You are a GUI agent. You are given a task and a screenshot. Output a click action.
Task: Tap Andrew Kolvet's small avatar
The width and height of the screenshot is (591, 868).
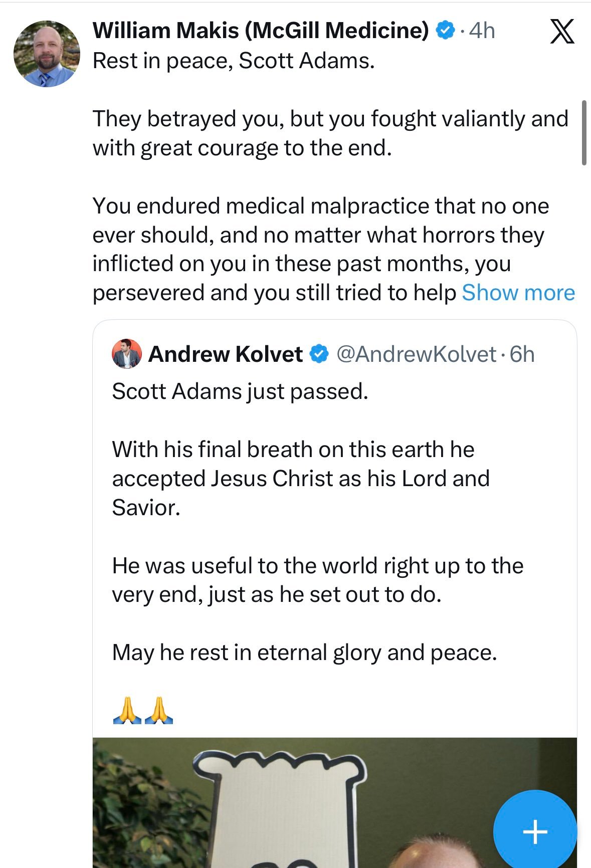[127, 354]
